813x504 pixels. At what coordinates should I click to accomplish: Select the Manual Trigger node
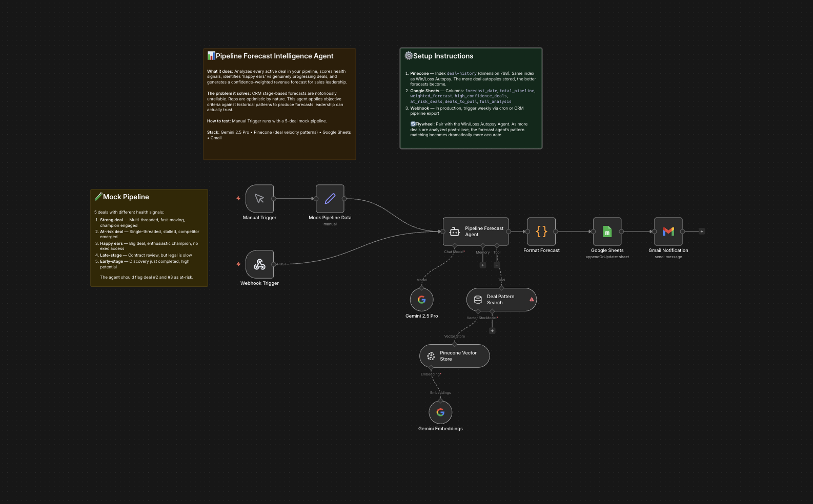click(259, 199)
